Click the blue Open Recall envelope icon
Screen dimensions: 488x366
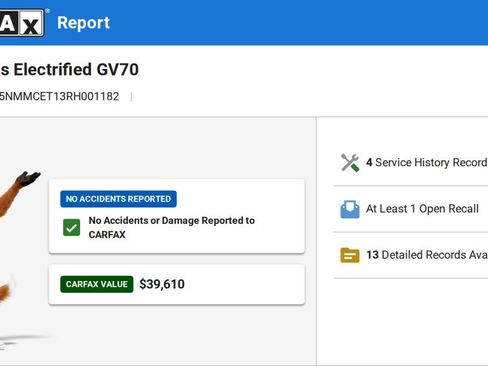coord(350,209)
